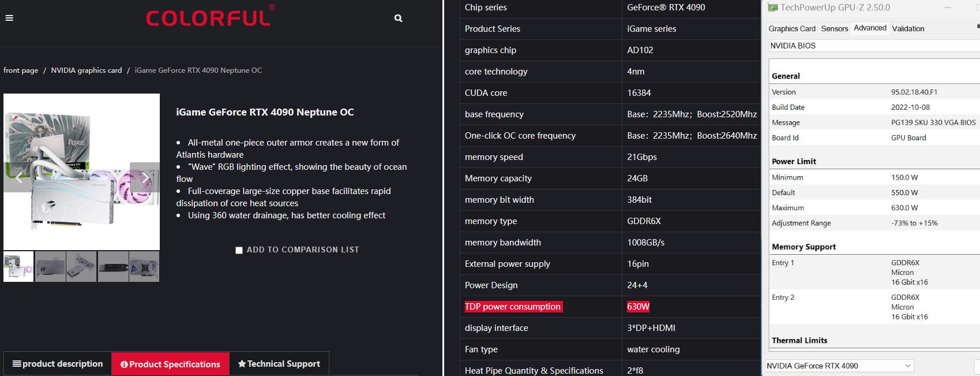This screenshot has width=980, height=376.
Task: Click the info icon on Product Specifications
Action: pos(124,364)
